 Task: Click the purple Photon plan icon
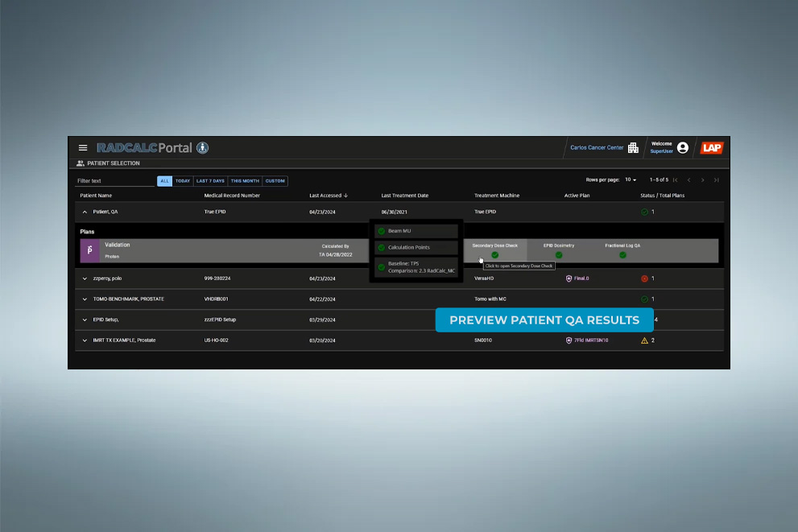tap(89, 250)
